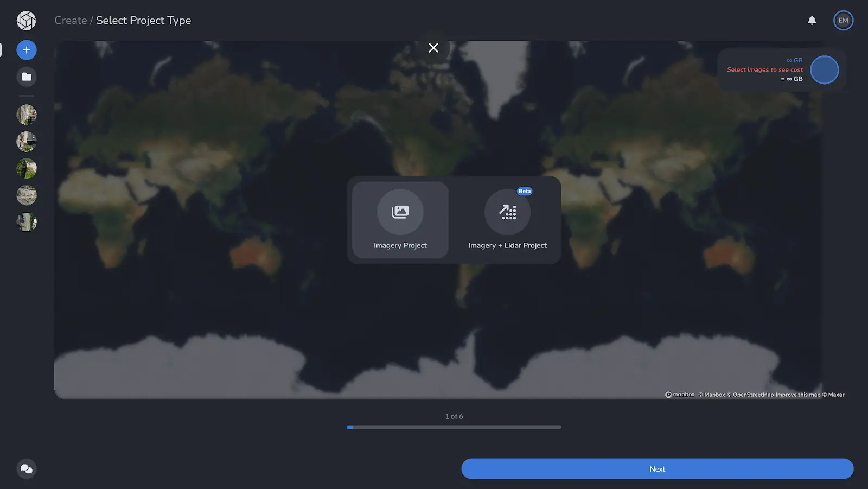Click the storage usage circle indicator
This screenshot has height=489, width=868.
(825, 69)
